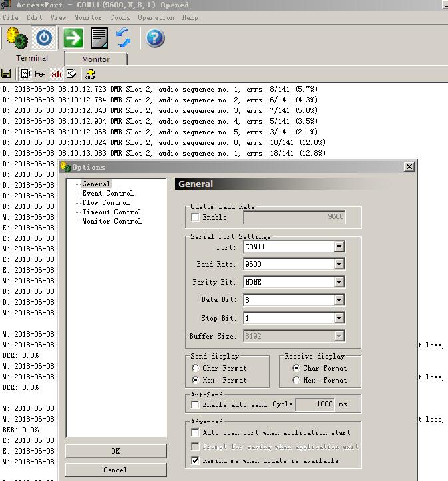
Task: Select Flow Control in the options tree
Action: pyautogui.click(x=106, y=202)
